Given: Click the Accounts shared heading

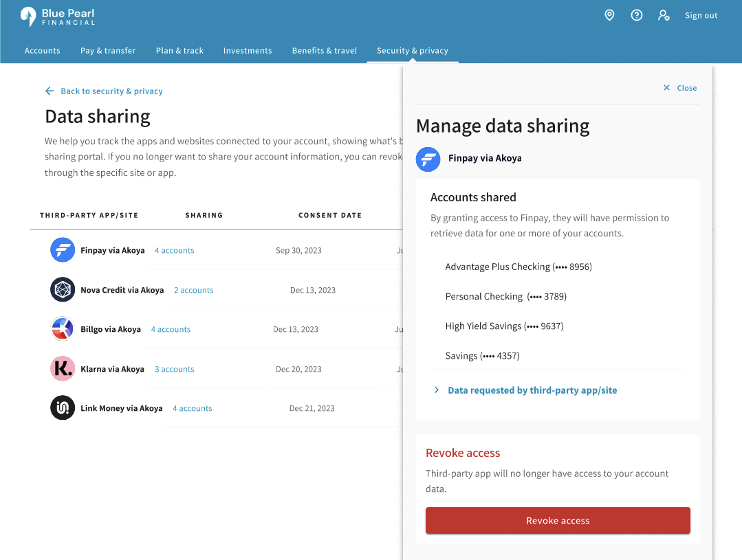Looking at the screenshot, I should click(473, 197).
